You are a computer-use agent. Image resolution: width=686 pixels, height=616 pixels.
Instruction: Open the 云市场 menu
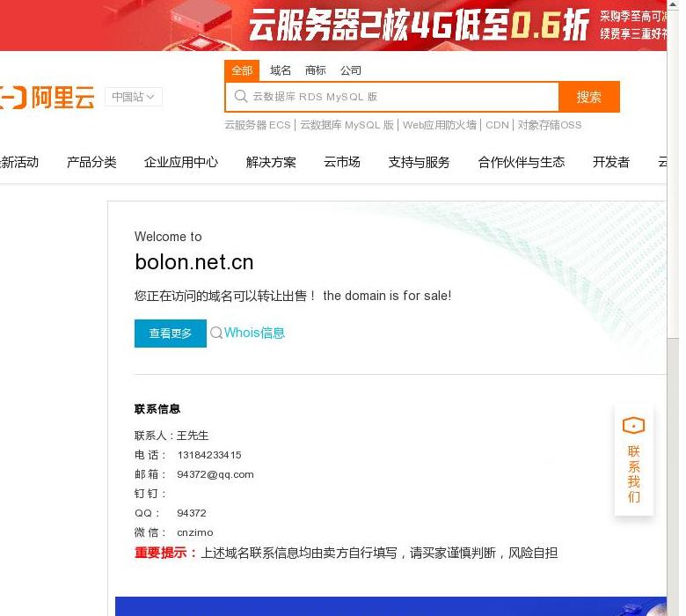(x=342, y=163)
